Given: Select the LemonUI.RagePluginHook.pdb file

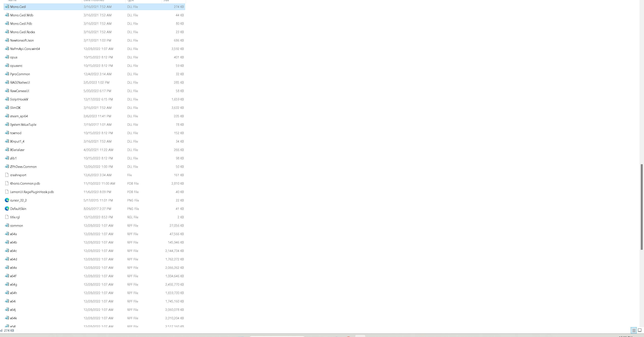Looking at the screenshot, I should click(x=32, y=192).
